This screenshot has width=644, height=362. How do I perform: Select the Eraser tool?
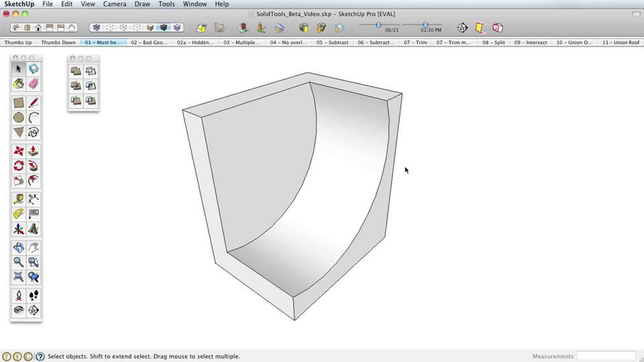click(x=34, y=84)
